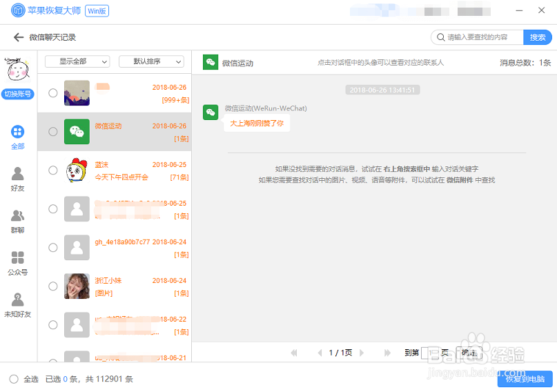Click WeRun-WeChat sender avatar in message
The width and height of the screenshot is (557, 392).
tap(211, 112)
